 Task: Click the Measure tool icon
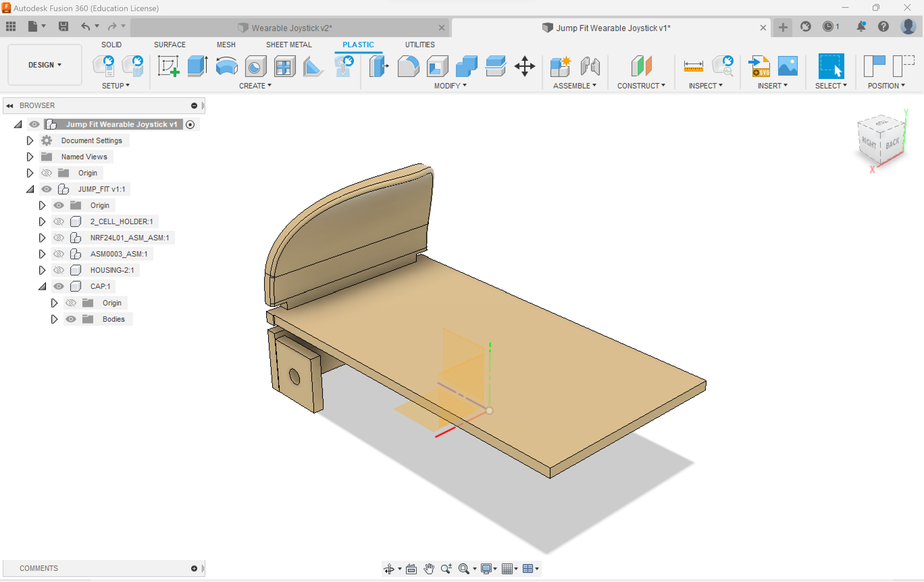point(693,66)
